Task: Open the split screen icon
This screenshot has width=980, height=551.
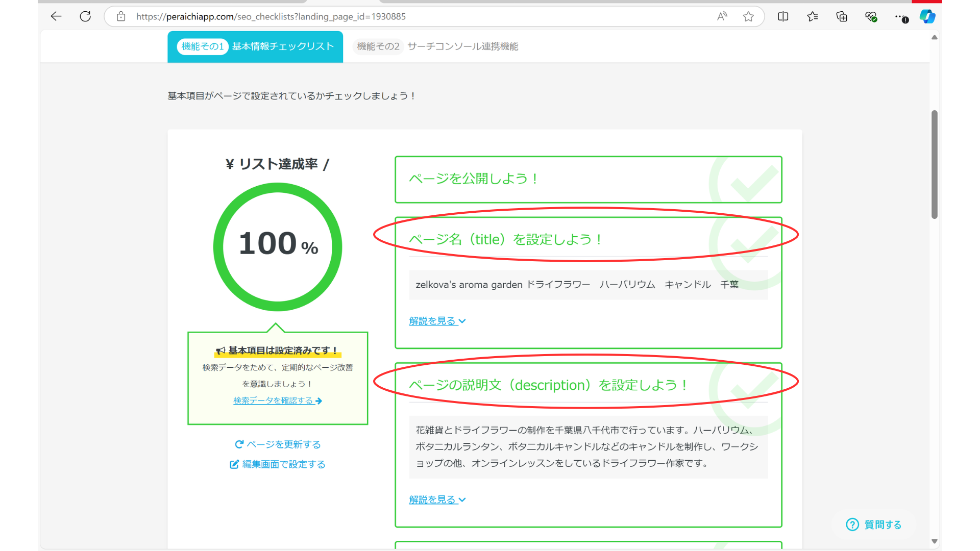Action: [783, 16]
